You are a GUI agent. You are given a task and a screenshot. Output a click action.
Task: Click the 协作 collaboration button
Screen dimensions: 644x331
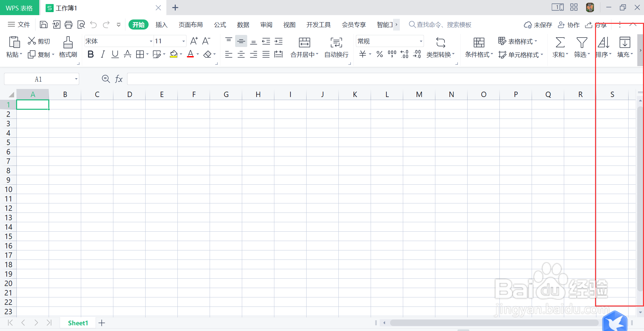tap(569, 25)
